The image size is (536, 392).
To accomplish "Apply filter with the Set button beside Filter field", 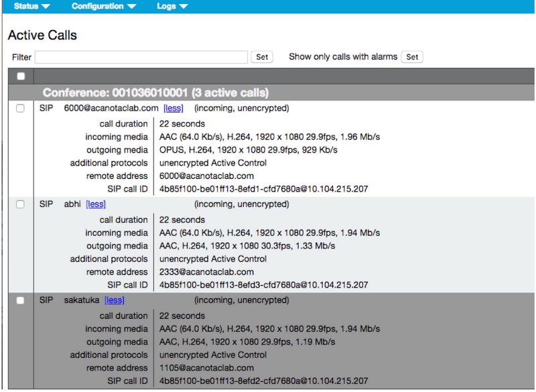I will [x=262, y=57].
